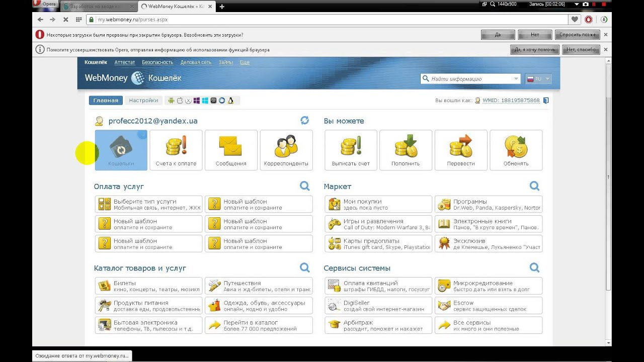Click the browser Back arrow
Image resolution: width=644 pixels, height=362 pixels.
[40, 20]
